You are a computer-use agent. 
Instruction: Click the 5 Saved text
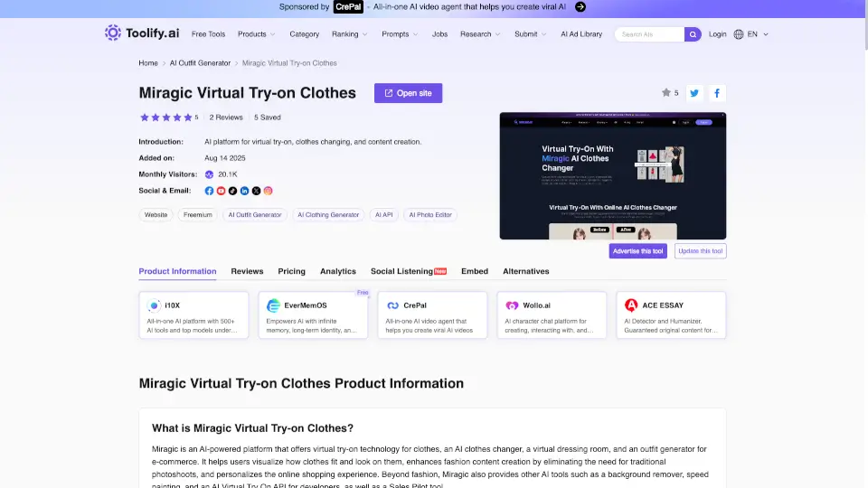click(x=268, y=117)
